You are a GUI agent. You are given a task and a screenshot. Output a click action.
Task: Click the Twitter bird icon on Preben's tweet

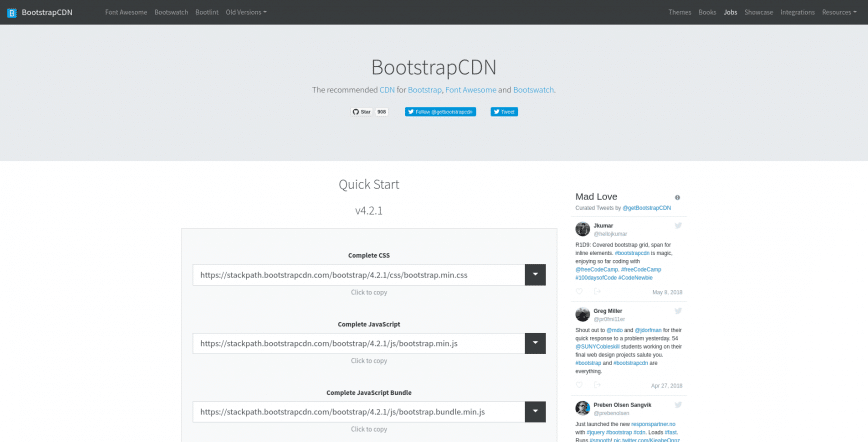(678, 404)
